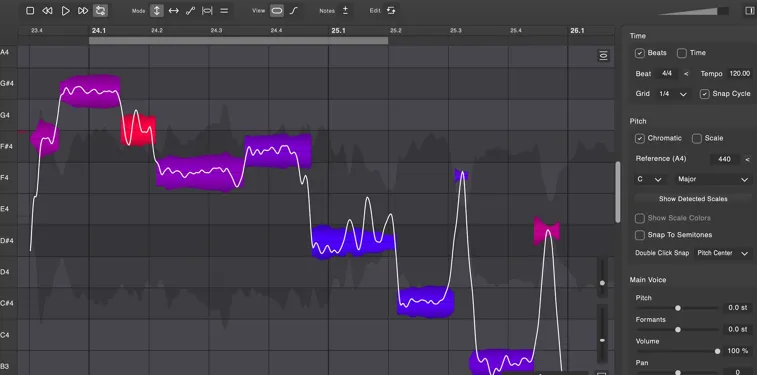This screenshot has width=757, height=375.
Task: Click the Edit undo/redo arrows icon
Action: [x=391, y=11]
